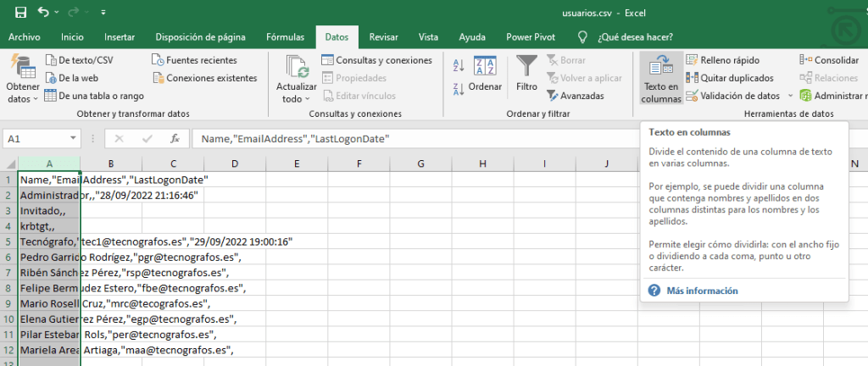Open the Insertar ribbon tab

(119, 36)
